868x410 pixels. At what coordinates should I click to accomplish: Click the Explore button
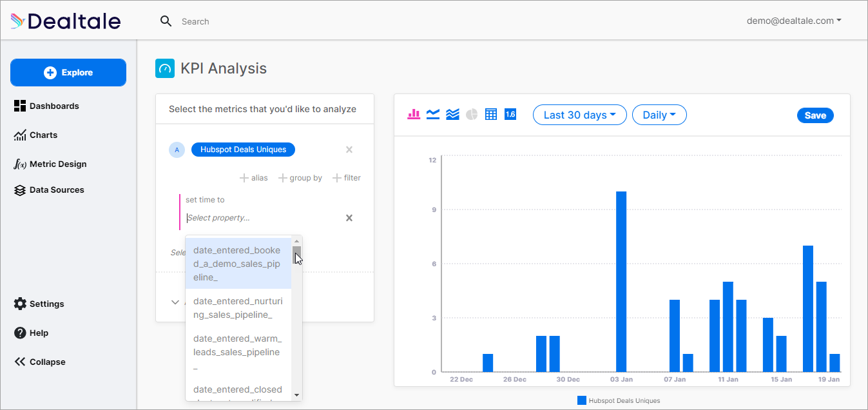tap(68, 73)
